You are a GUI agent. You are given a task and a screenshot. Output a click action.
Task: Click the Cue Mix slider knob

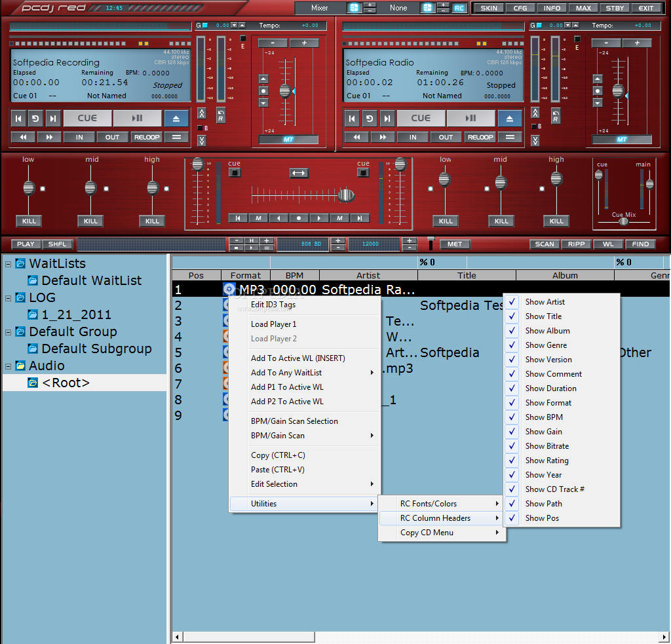coord(624,221)
